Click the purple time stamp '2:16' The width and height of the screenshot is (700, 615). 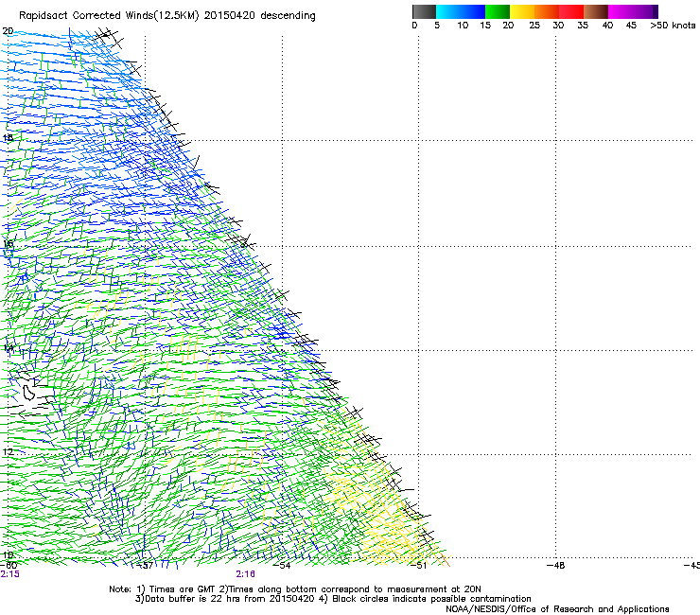246,574
